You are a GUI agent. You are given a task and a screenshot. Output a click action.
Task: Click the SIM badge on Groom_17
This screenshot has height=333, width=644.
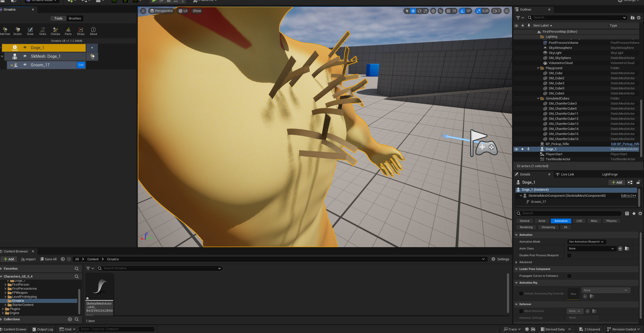[x=81, y=65]
